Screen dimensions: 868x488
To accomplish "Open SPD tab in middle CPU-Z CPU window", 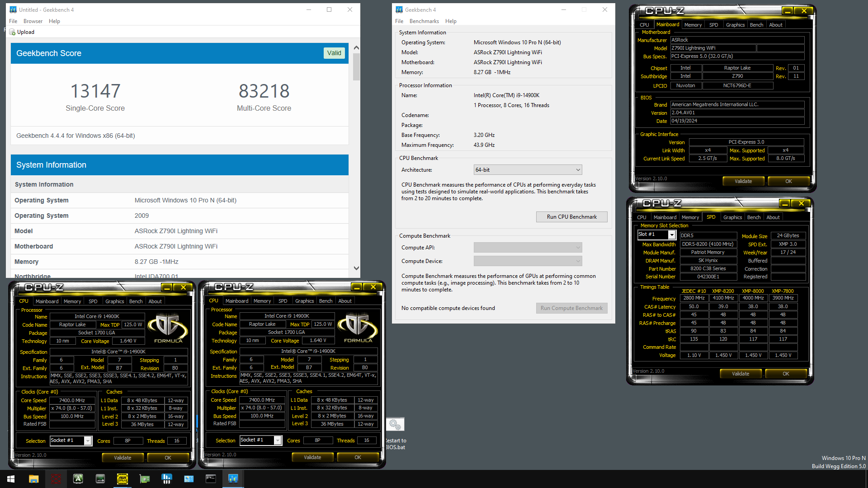I will point(283,301).
